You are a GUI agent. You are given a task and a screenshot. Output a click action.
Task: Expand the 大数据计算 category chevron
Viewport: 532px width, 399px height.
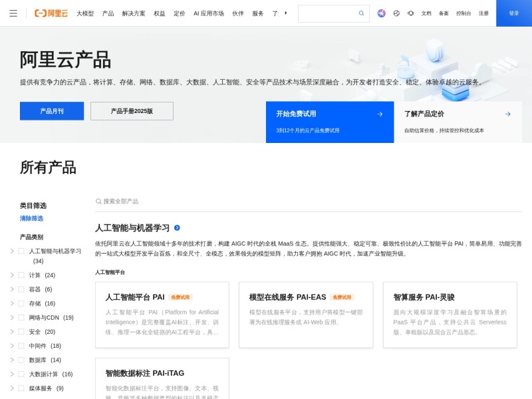[12, 374]
